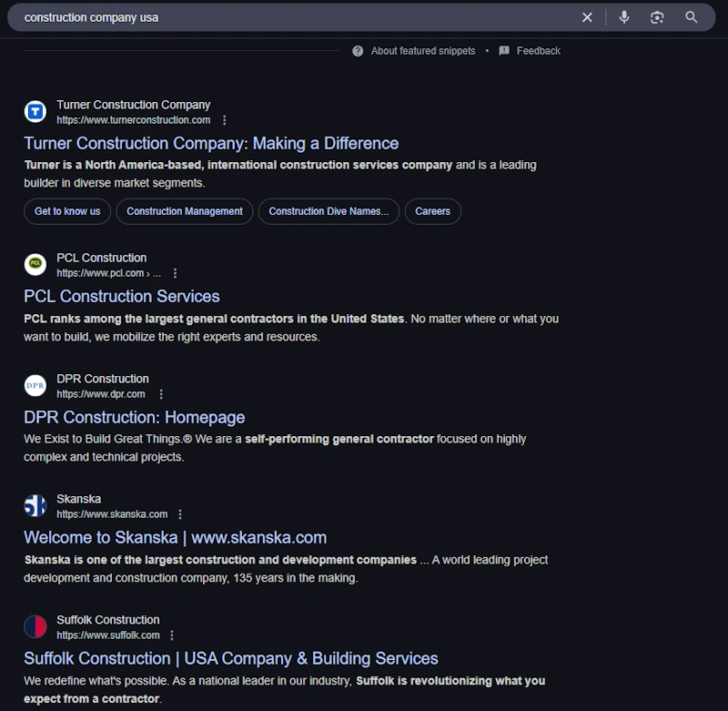The height and width of the screenshot is (711, 728).
Task: Select the 'Get to know us' sitelink chip
Action: tap(67, 211)
